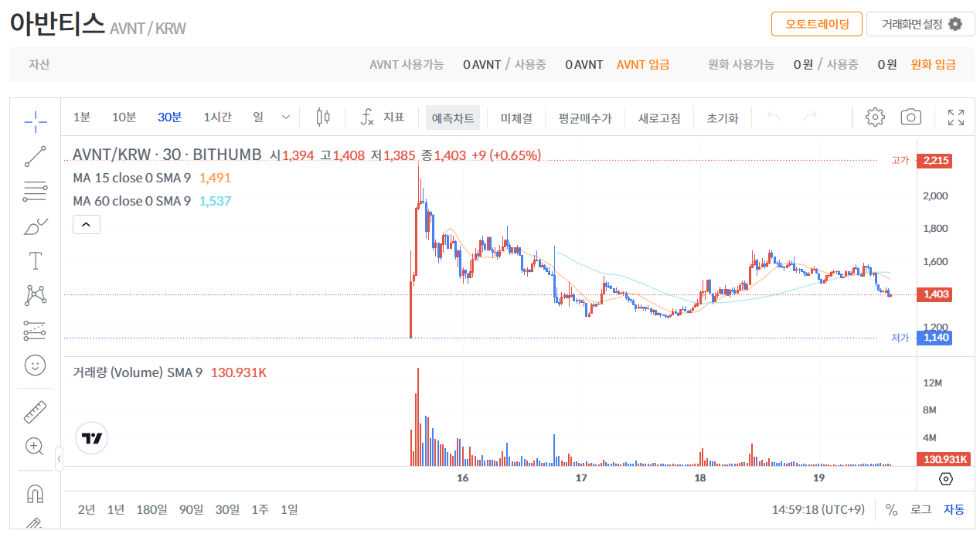Toggle percent scale mode
The height and width of the screenshot is (544, 980).
tap(891, 509)
